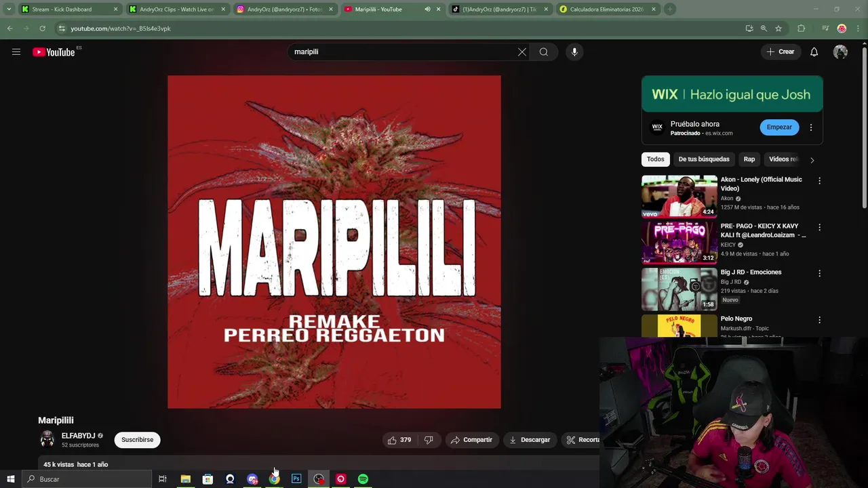The height and width of the screenshot is (488, 868).
Task: Open the Chrome zoom magnifier icon
Action: [x=764, y=28]
